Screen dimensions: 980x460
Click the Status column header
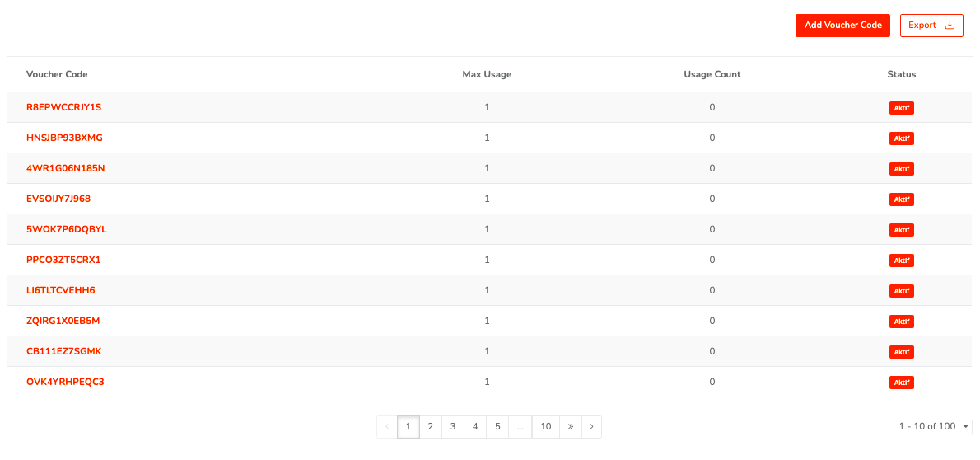[x=901, y=74]
